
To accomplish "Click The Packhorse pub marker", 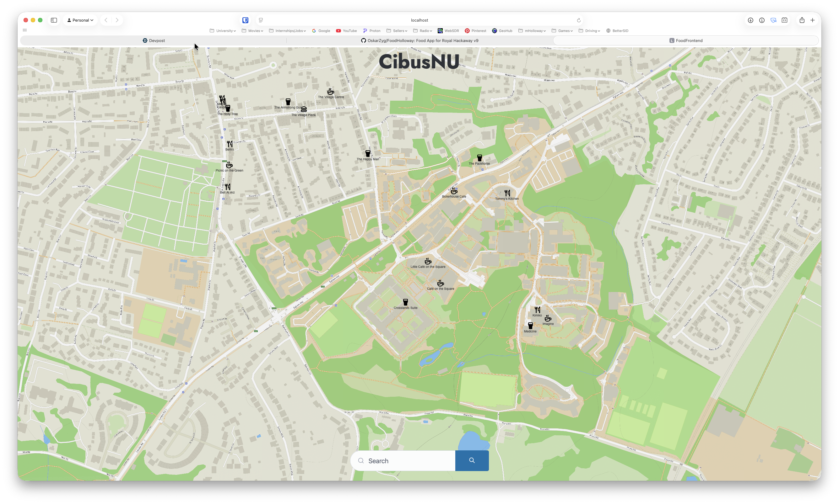I will coord(479,158).
